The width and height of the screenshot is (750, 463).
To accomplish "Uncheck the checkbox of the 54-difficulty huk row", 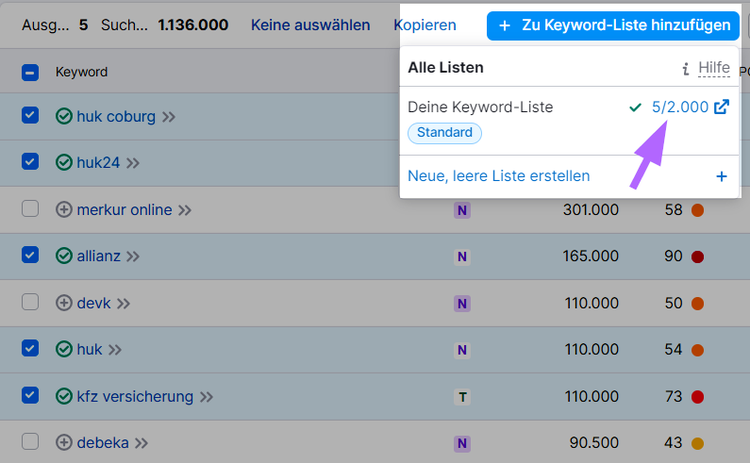I will [30, 348].
